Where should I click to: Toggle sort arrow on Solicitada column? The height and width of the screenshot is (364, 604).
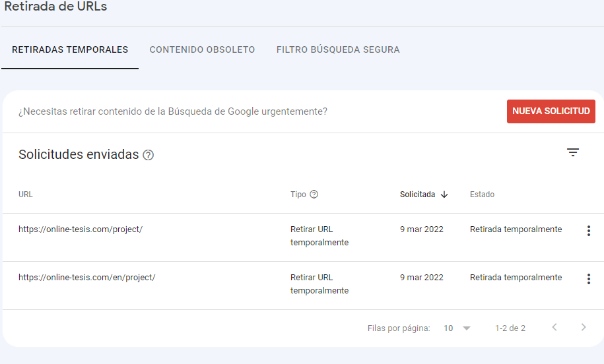(444, 195)
